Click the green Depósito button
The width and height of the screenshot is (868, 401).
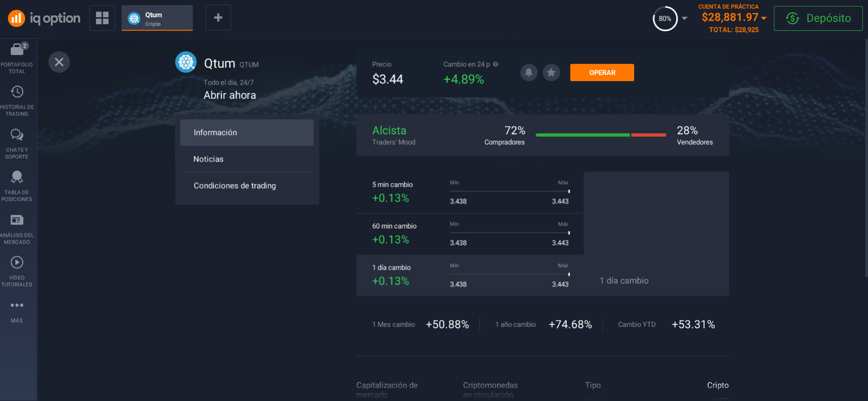[818, 18]
